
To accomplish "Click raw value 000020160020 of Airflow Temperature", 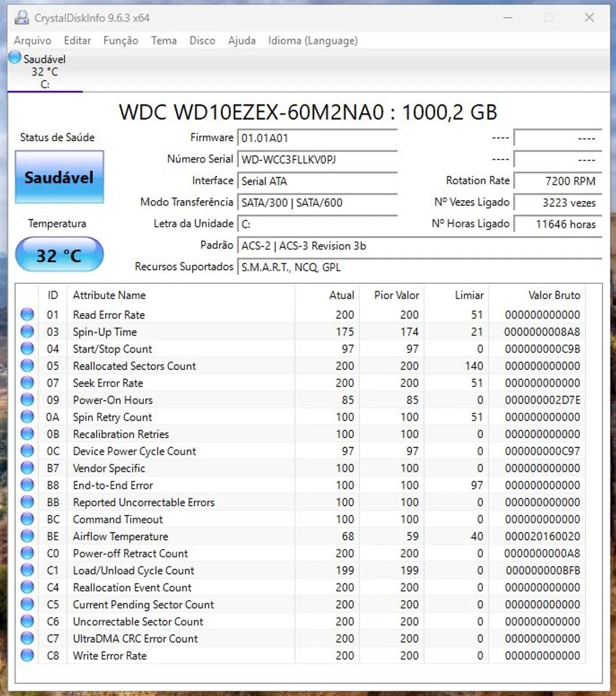I will click(543, 536).
